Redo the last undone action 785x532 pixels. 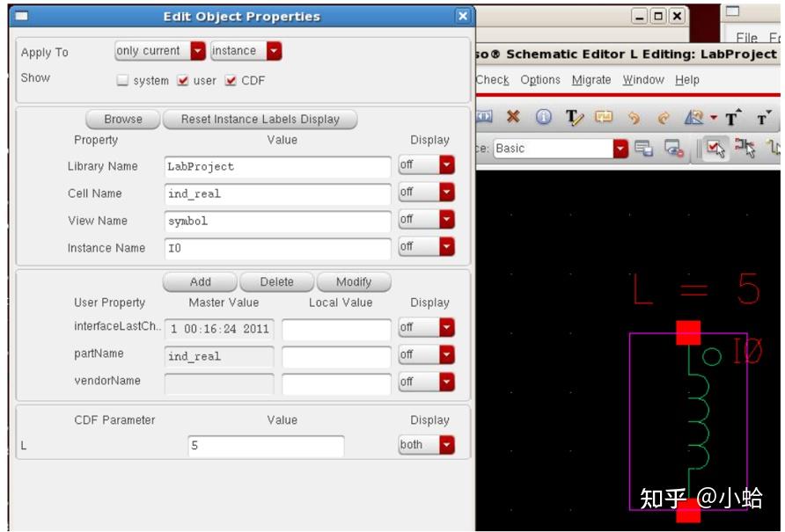click(663, 117)
